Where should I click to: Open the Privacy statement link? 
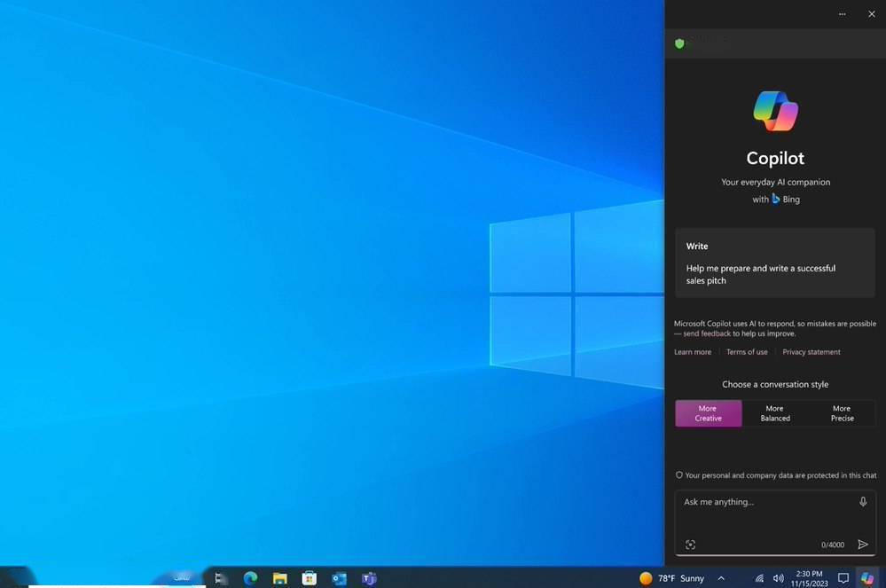click(812, 352)
